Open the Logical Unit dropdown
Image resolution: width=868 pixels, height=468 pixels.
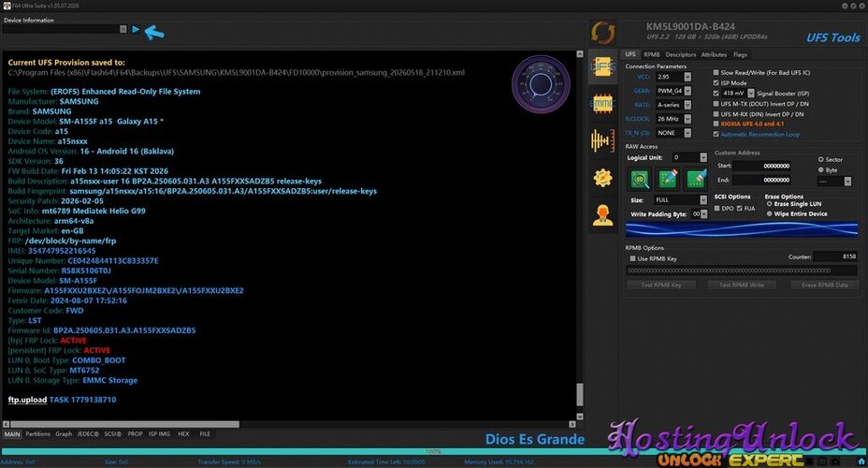tap(703, 158)
